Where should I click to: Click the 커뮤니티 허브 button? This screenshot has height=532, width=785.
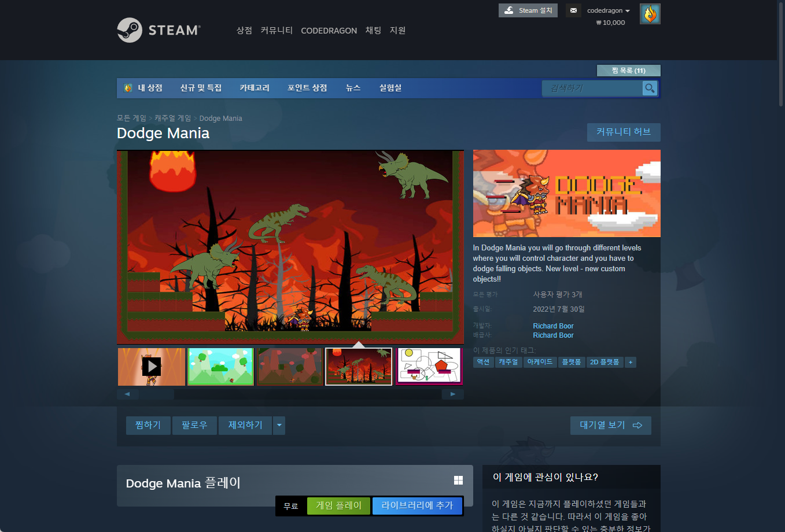(x=624, y=132)
